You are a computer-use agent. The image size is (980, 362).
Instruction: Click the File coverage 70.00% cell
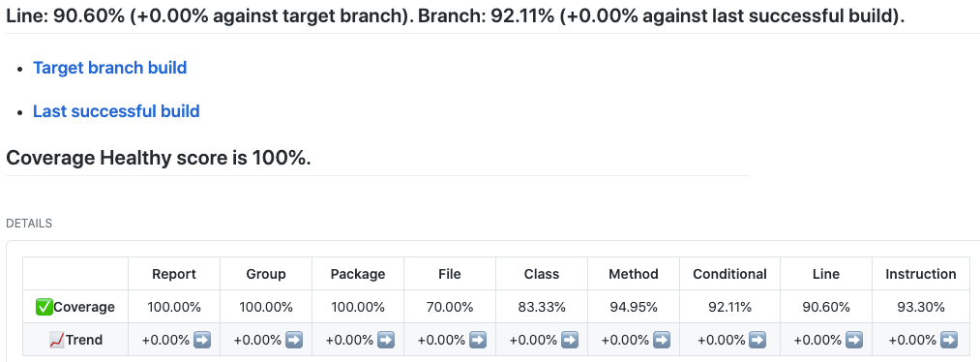(450, 307)
